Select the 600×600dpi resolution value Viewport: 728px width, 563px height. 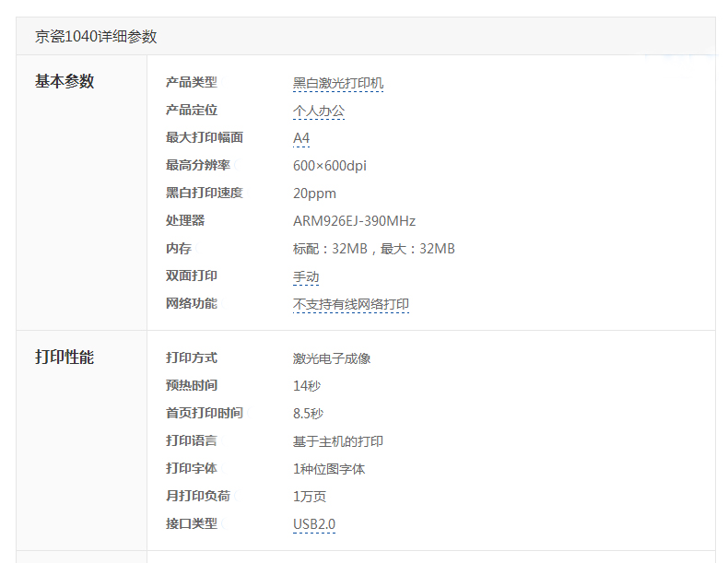[330, 166]
